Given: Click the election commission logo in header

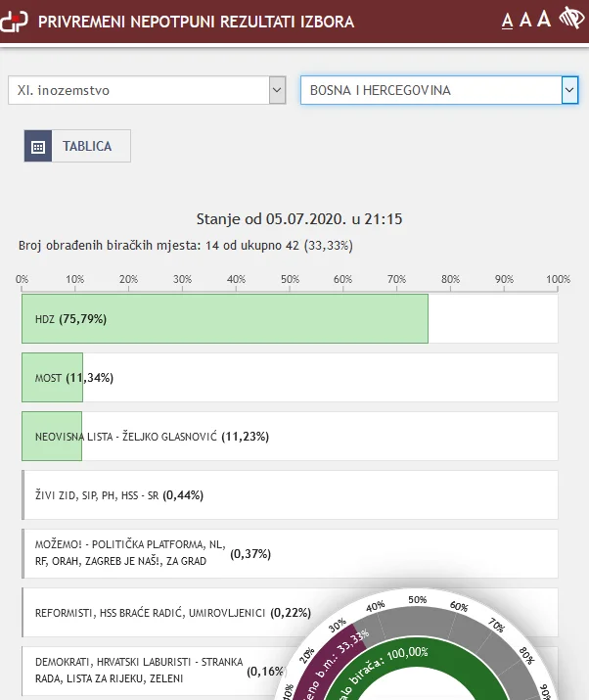Looking at the screenshot, I should 15,21.
